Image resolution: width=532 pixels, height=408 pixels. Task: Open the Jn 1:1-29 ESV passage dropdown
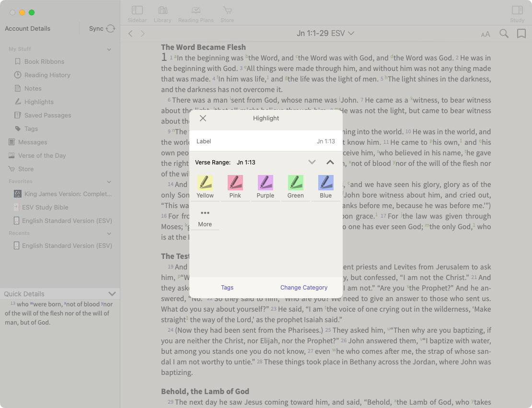[x=325, y=34]
